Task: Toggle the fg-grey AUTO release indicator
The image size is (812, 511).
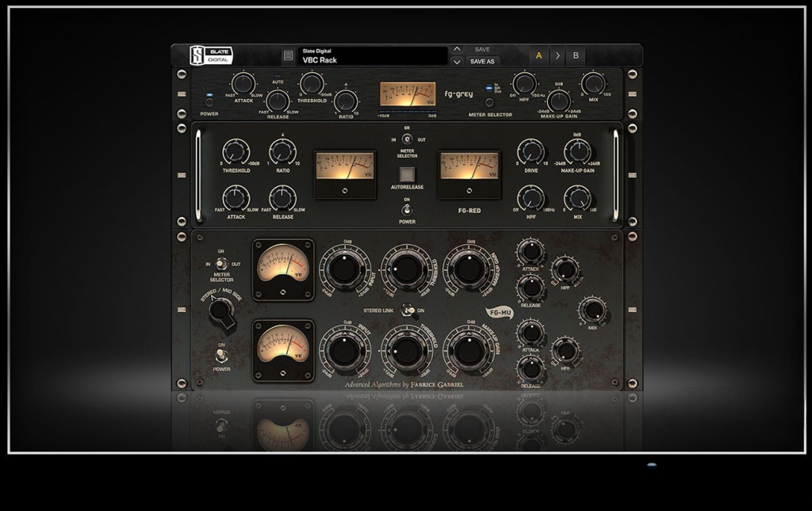Action: [x=278, y=77]
